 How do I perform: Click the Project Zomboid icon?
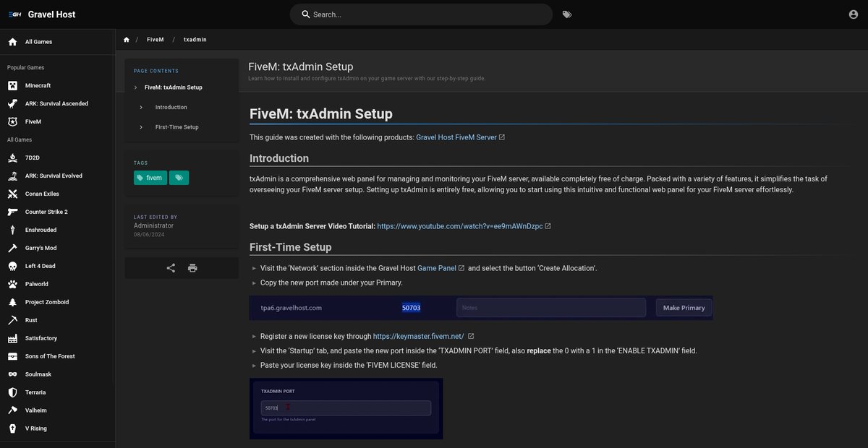tap(12, 302)
